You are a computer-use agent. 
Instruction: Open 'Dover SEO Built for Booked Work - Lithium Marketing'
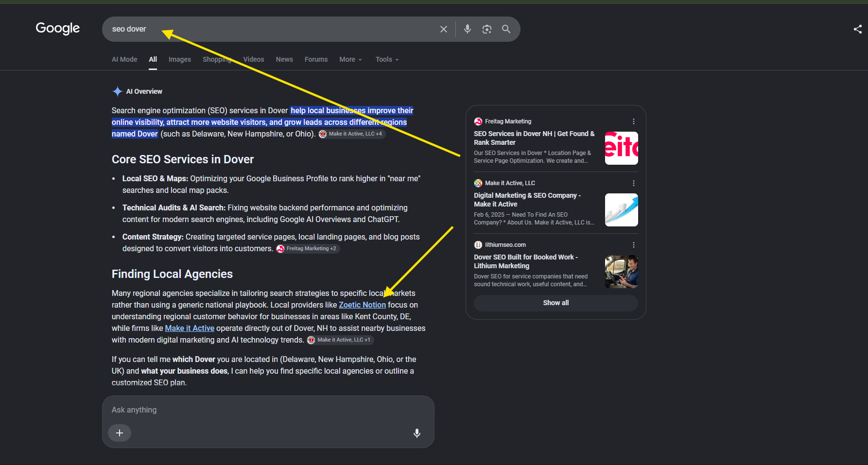coord(526,261)
